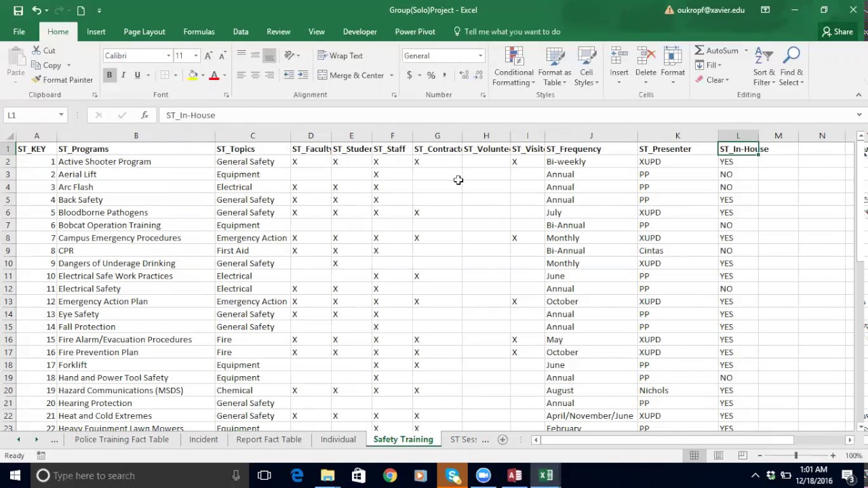Toggle italic formatting
This screenshot has height=488, width=868.
123,75
